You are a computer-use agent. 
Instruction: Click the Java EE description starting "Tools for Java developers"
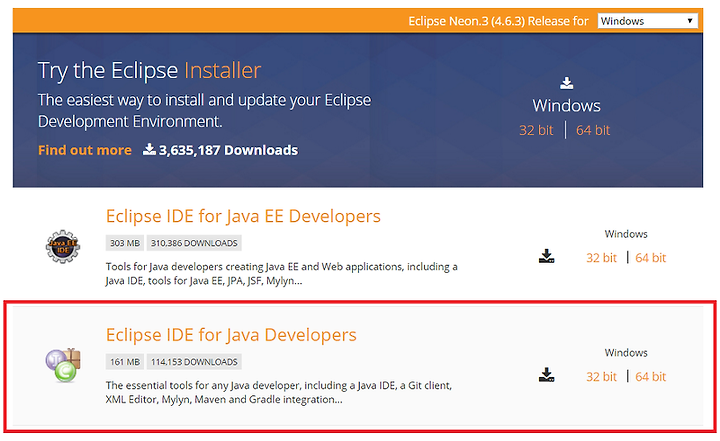[281, 274]
